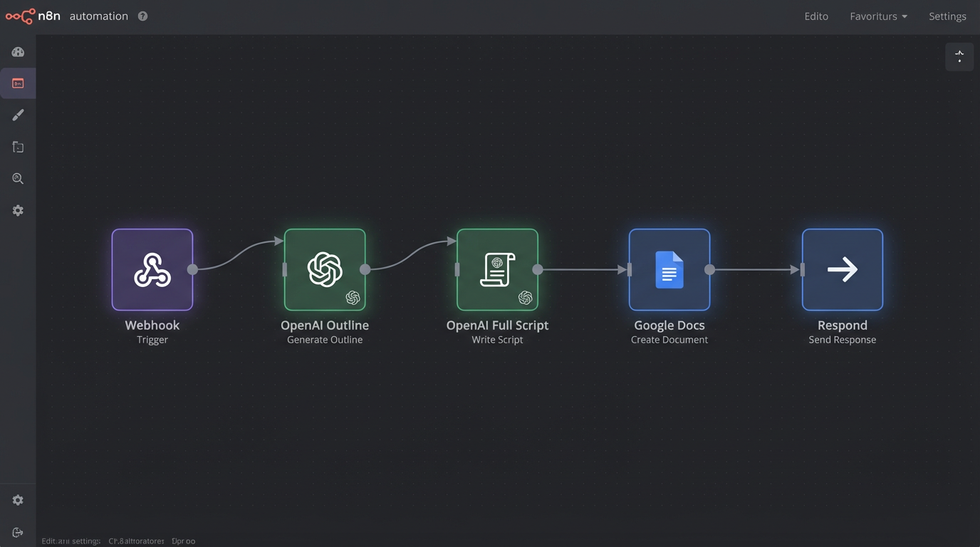
Task: Open the help question mark icon
Action: 142,16
